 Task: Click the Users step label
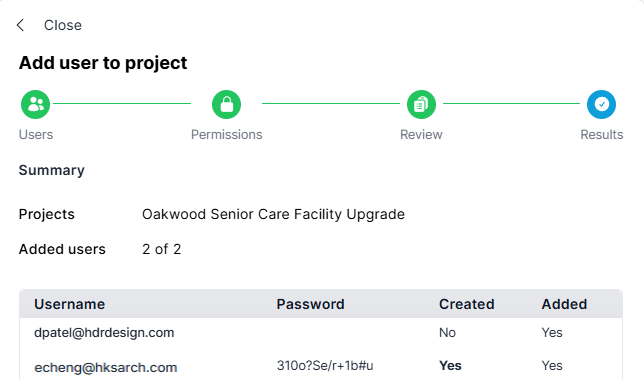coord(36,134)
